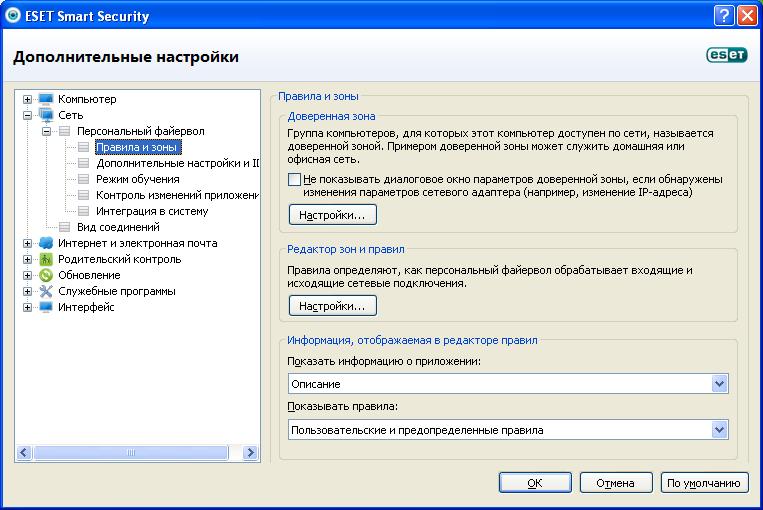The height and width of the screenshot is (510, 763).
Task: Collapse the Персональный файервол node
Action: pos(46,131)
